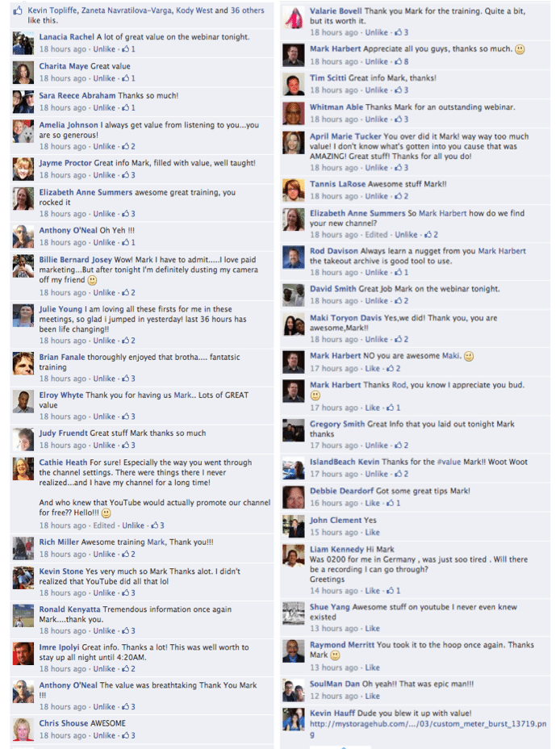Click the thumbs-up icon beside Kevin Topliffe
This screenshot has height=749, width=560.
(18, 10)
